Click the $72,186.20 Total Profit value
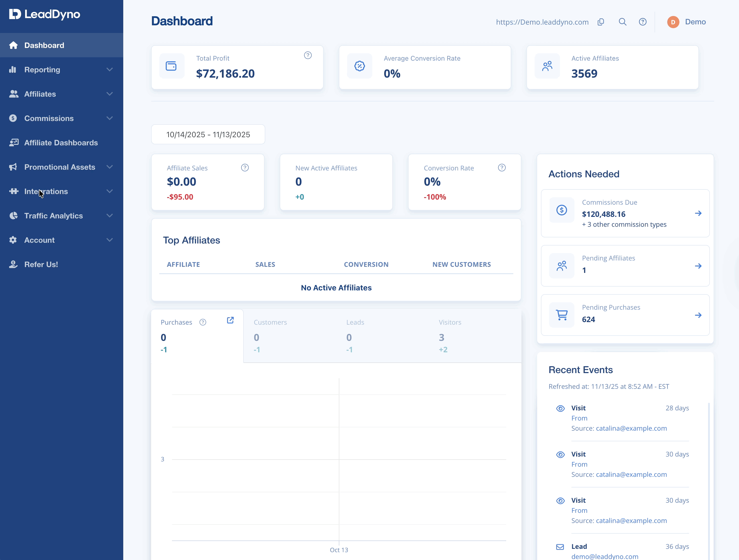Screen dimensions: 739x560 pos(225,74)
